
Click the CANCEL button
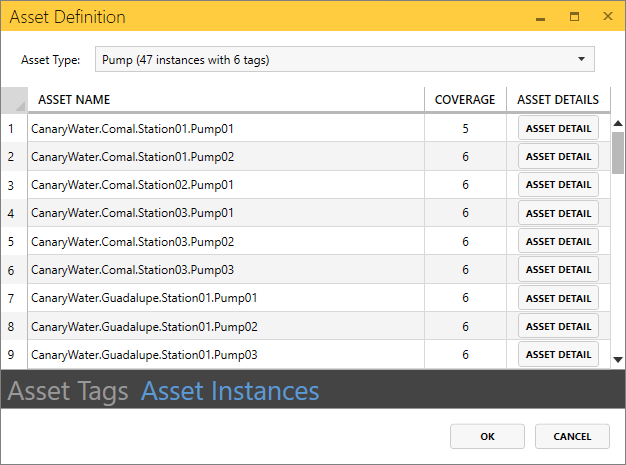coord(572,436)
